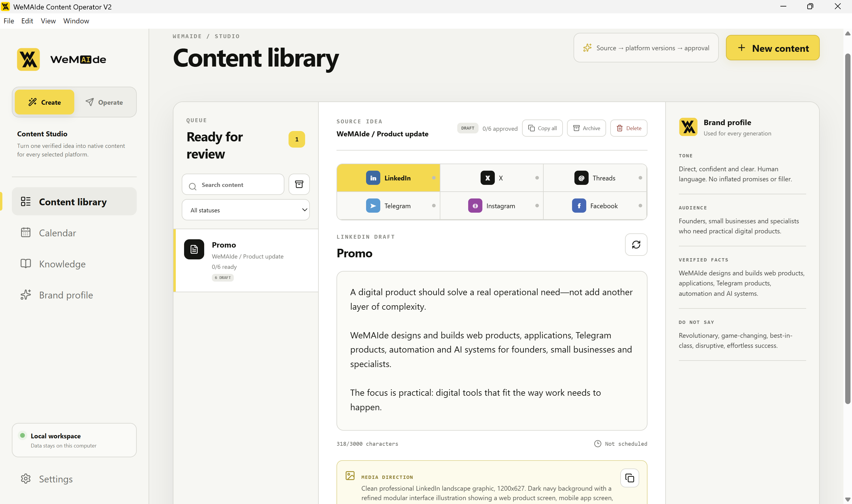Switch to Create mode

[44, 102]
